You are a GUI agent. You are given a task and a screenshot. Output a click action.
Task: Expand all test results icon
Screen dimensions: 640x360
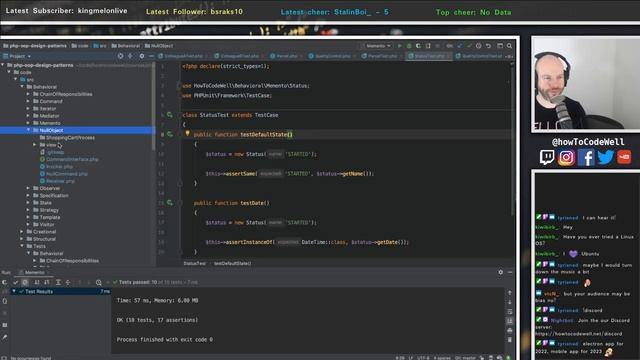tap(58, 282)
